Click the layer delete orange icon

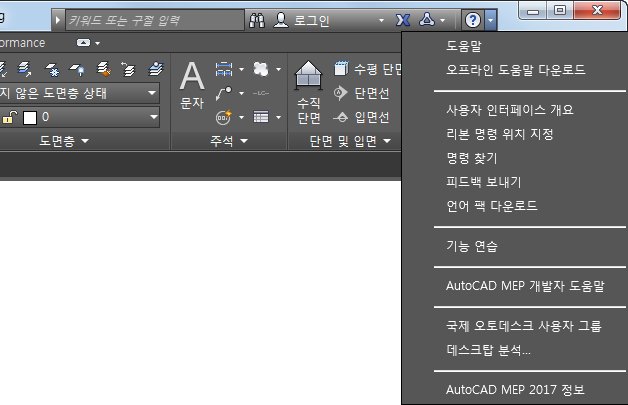coord(104,69)
